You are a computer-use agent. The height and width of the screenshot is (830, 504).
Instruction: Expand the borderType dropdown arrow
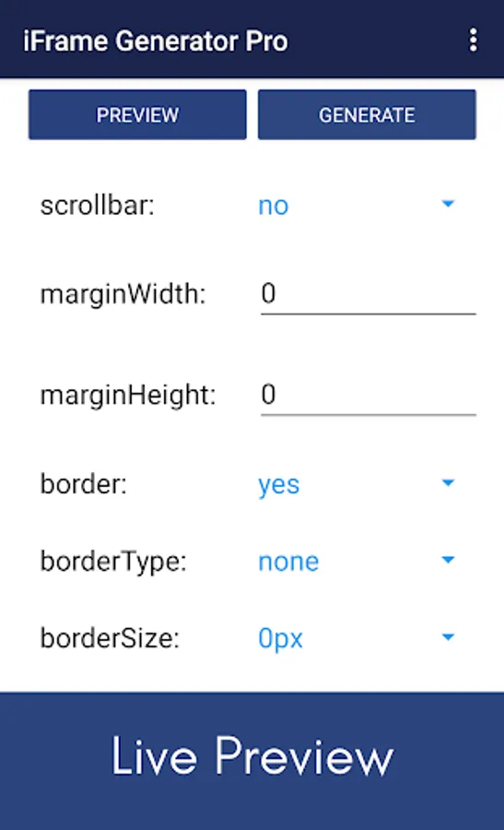(x=448, y=560)
